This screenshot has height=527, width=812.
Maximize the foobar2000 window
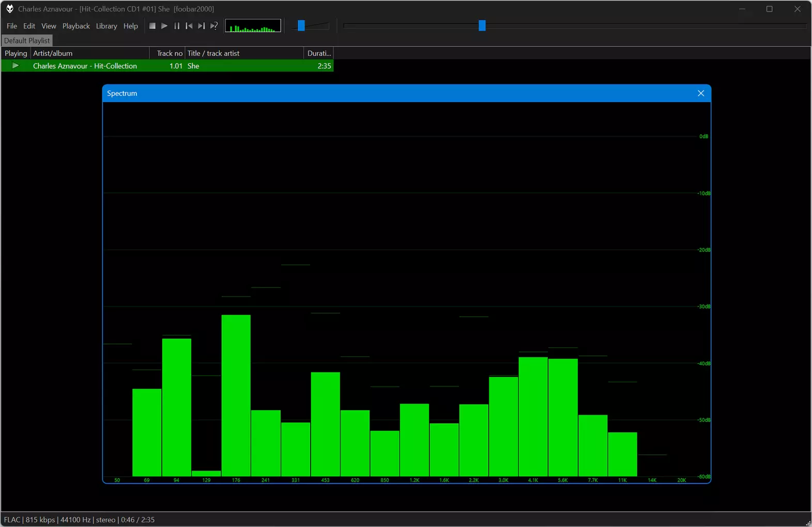(769, 9)
